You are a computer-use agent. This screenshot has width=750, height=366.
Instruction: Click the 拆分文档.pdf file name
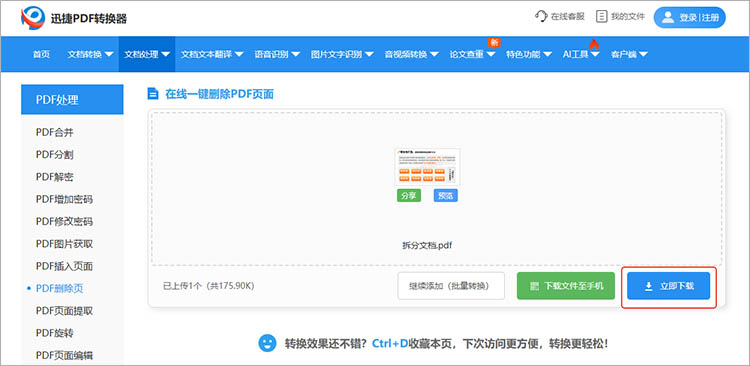coord(427,245)
